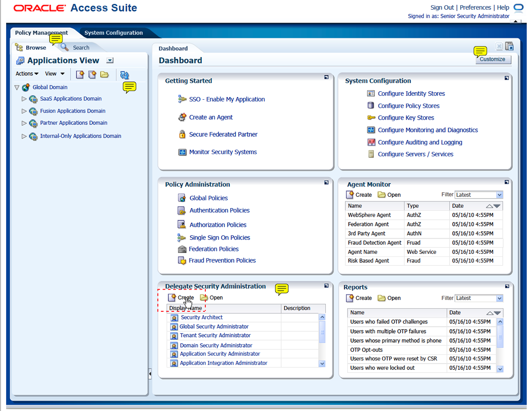Open the Authentication Policies link
The image size is (532, 411).
(x=219, y=210)
